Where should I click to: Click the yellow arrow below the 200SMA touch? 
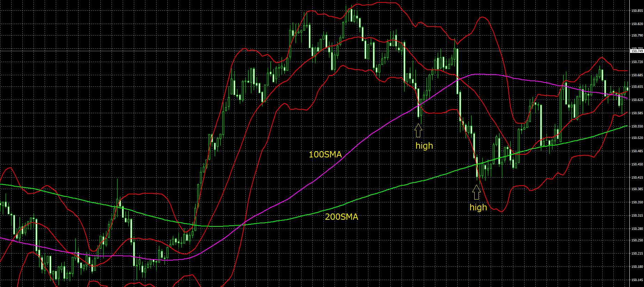pyautogui.click(x=476, y=192)
